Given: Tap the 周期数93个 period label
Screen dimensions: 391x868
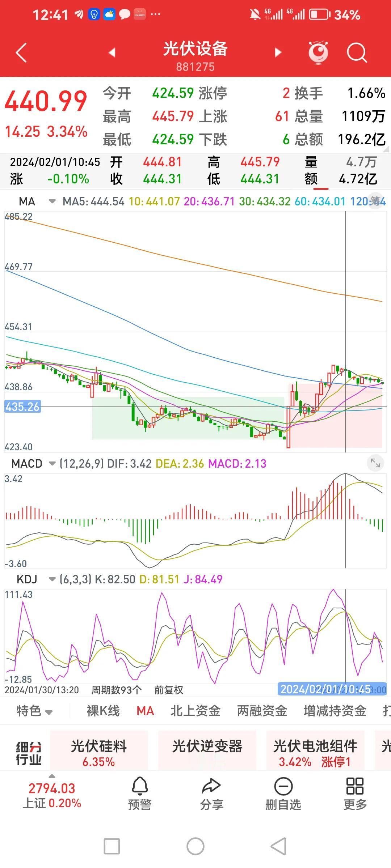Looking at the screenshot, I should click(x=116, y=690).
